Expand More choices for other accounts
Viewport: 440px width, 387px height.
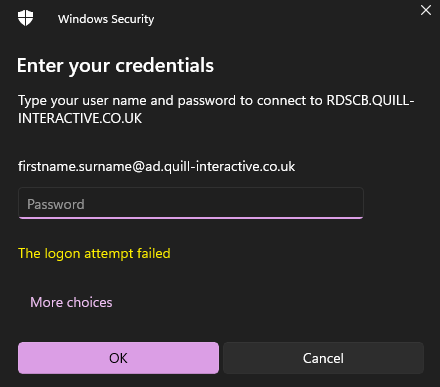click(x=71, y=302)
